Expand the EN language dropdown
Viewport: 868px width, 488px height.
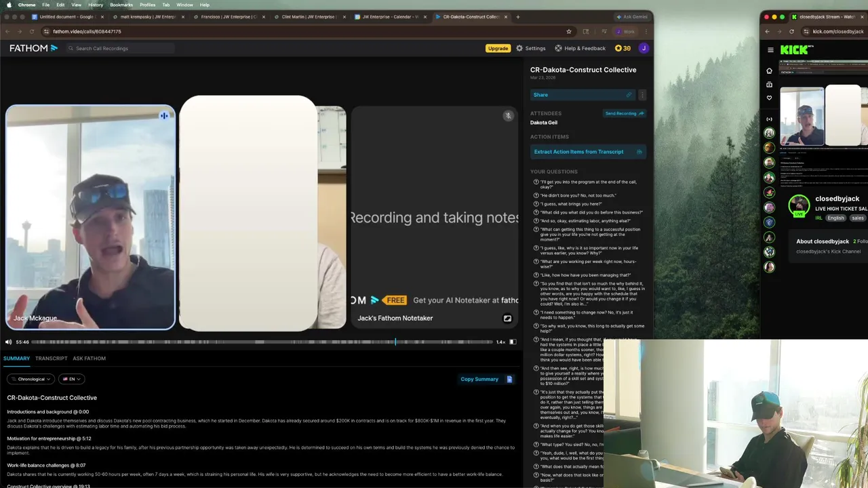[x=71, y=379]
